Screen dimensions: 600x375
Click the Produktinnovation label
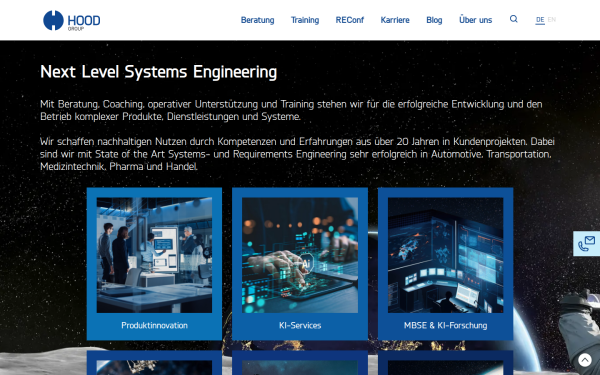tap(154, 326)
